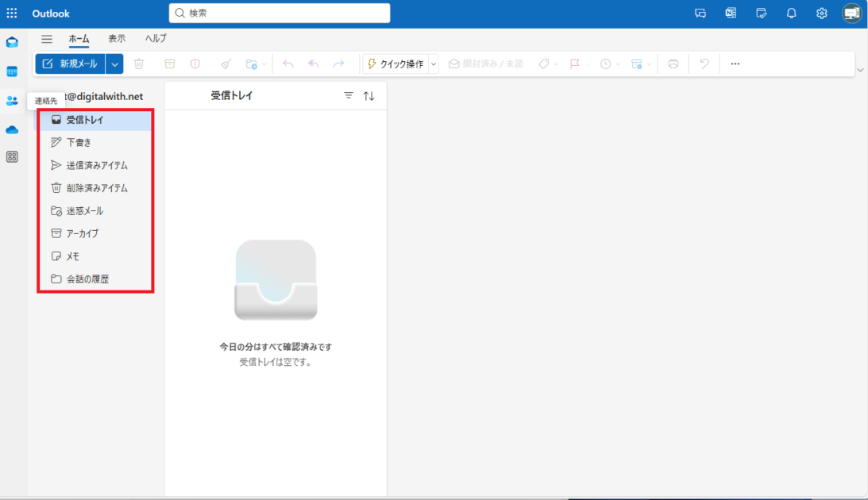This screenshot has width=868, height=500.
Task: Click the sweep broom icon
Action: pos(226,64)
